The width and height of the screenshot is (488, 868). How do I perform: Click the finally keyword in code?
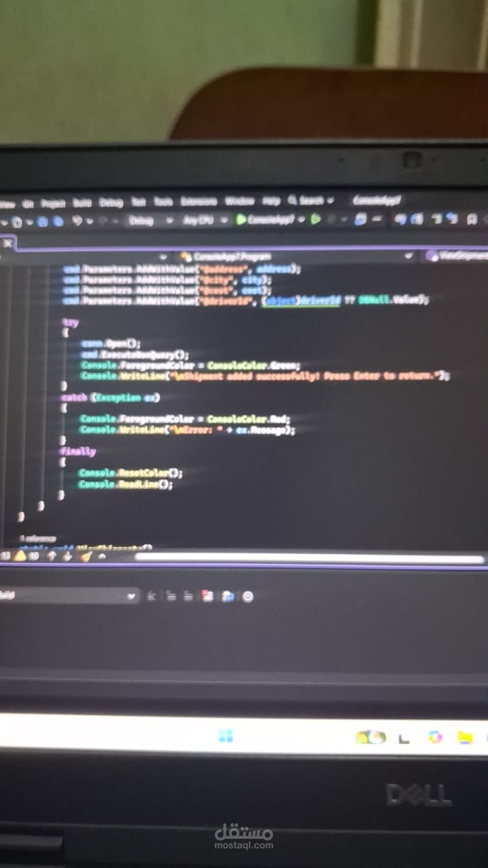point(78,451)
